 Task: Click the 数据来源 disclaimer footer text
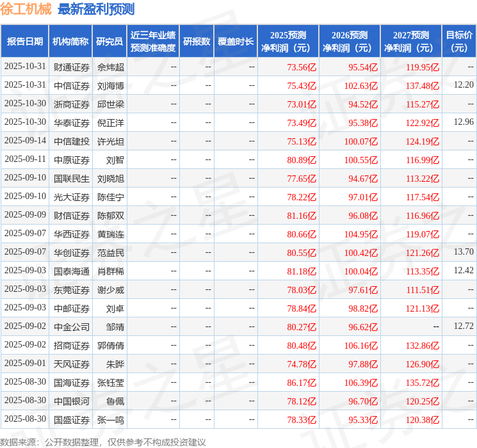click(102, 442)
